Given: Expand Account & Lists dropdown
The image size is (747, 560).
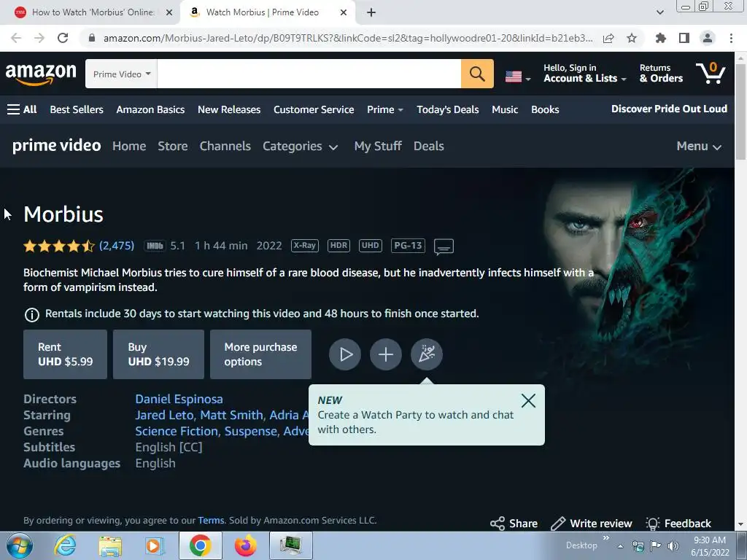Looking at the screenshot, I should [x=584, y=74].
